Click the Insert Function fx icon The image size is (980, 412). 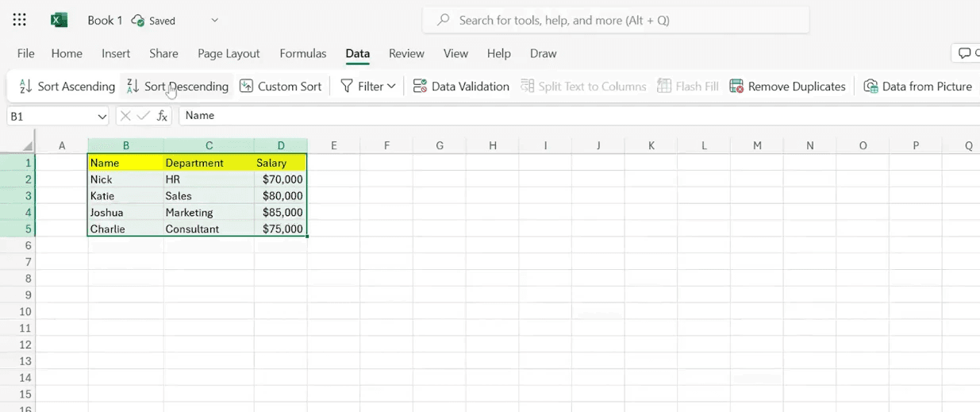coord(162,116)
